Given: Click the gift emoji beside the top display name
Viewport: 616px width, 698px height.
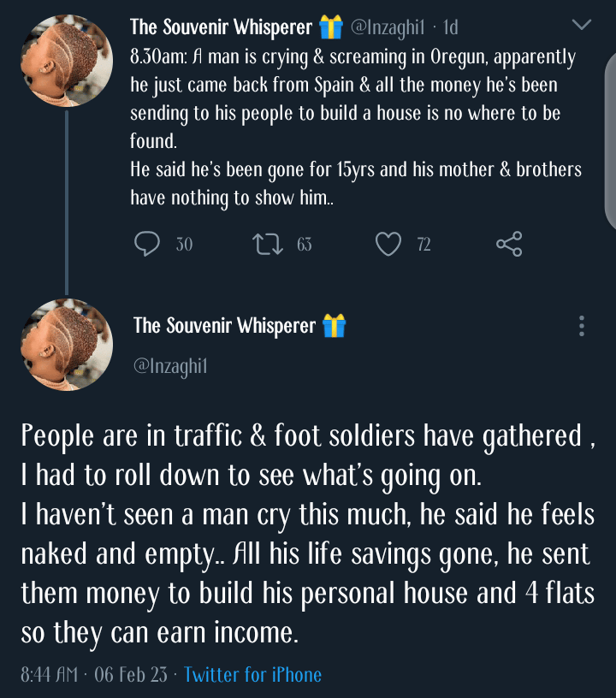Looking at the screenshot, I should click(x=330, y=27).
